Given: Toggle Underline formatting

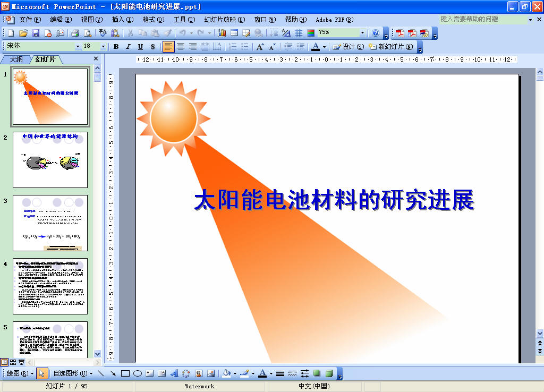Looking at the screenshot, I should point(140,47).
